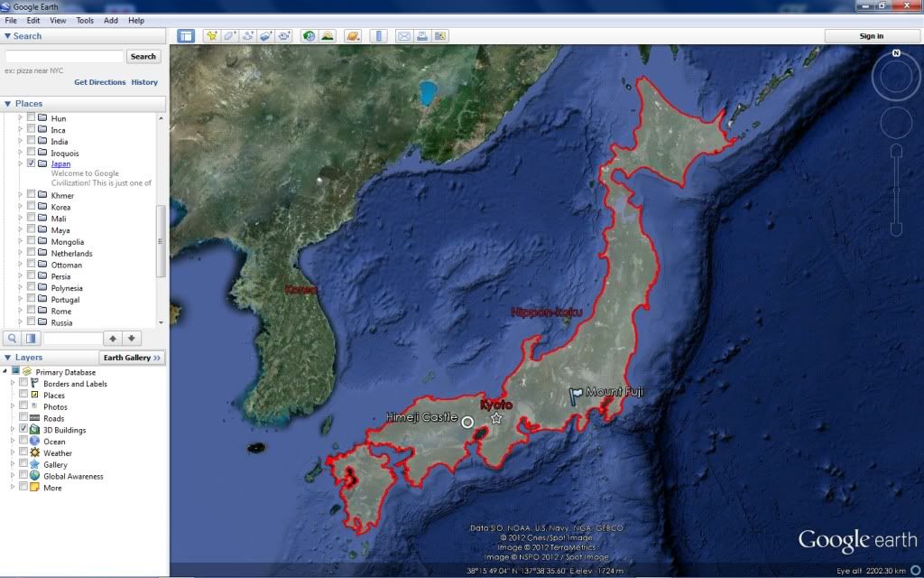Show historical imagery clock icon
This screenshot has height=578, width=924.
pos(309,36)
